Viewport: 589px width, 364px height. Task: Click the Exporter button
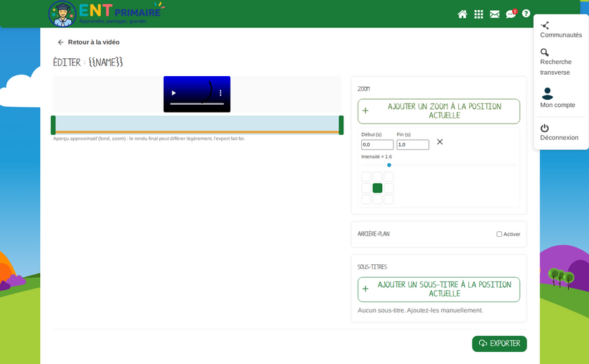click(499, 344)
